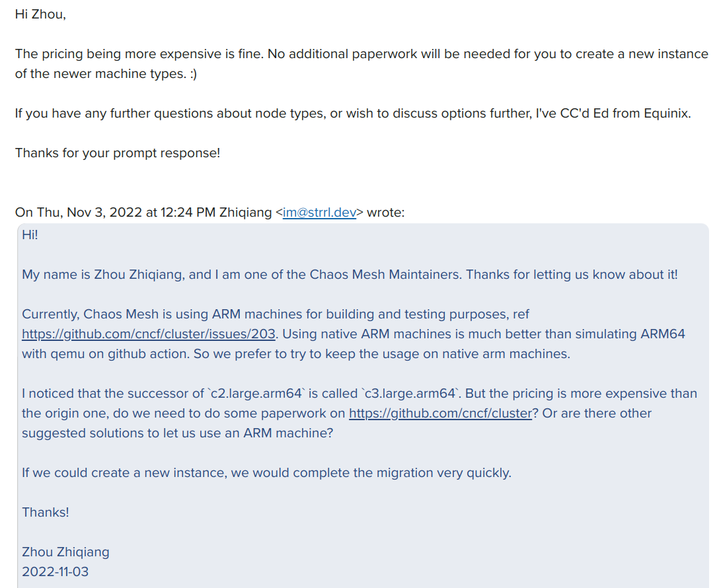Viewport: 721px width, 588px height.
Task: Click the word 'c3.large.arm64' in the quote
Action: [x=410, y=394]
